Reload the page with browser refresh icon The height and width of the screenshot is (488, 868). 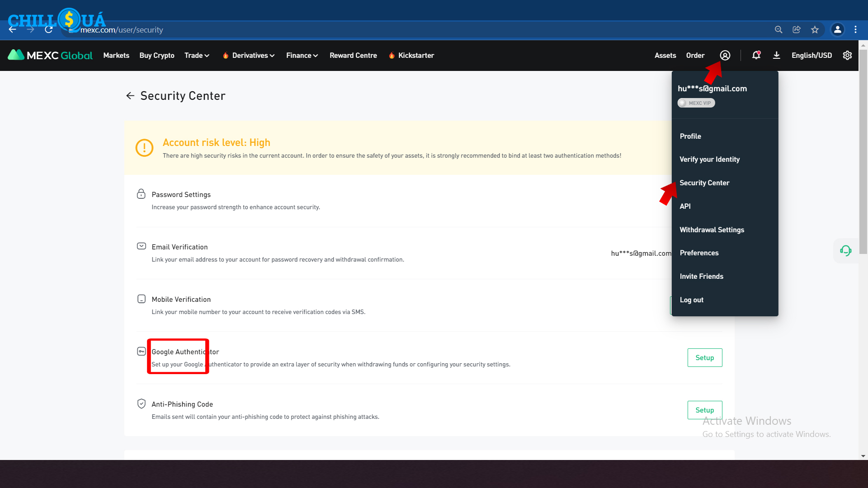[49, 30]
